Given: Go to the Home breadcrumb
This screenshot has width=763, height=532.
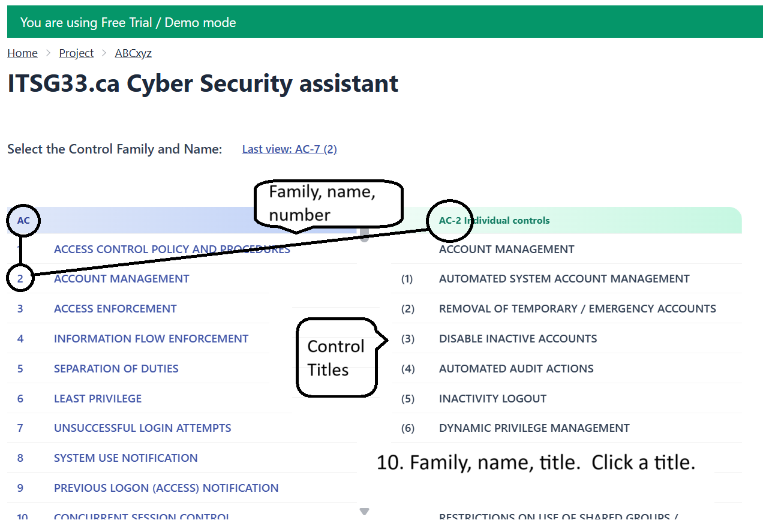Looking at the screenshot, I should pos(22,53).
